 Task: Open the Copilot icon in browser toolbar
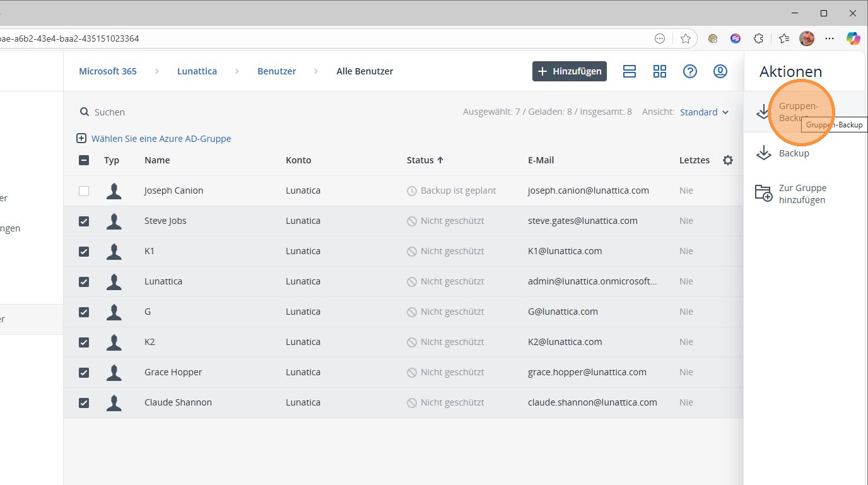(853, 38)
